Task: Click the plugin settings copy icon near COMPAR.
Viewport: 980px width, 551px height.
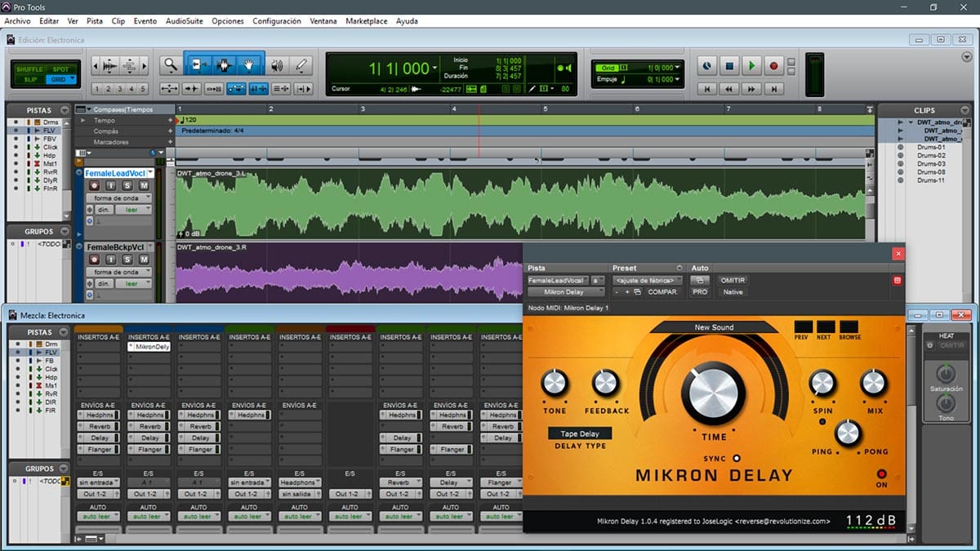Action: [x=637, y=291]
